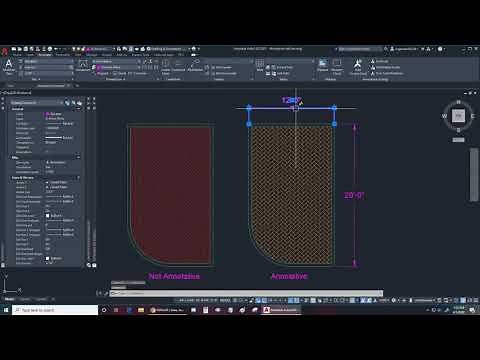Viewport: 480px width, 360px height.
Task: Open the Model layout tab
Action: click(9, 299)
